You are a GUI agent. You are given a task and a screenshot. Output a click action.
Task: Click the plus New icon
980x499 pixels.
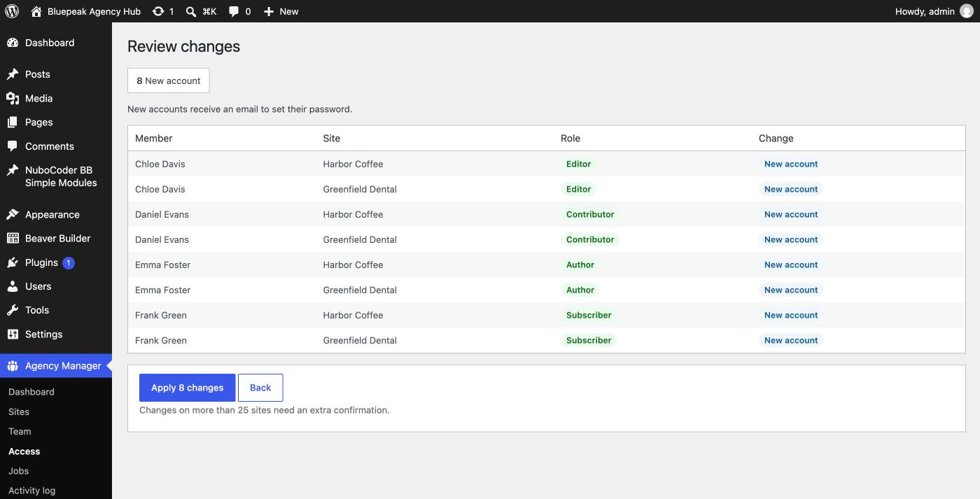(x=268, y=11)
